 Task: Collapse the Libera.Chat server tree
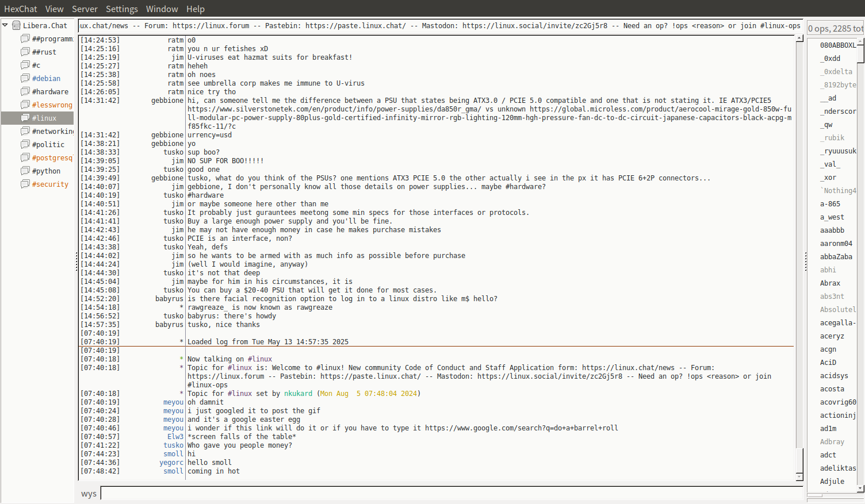[x=5, y=25]
